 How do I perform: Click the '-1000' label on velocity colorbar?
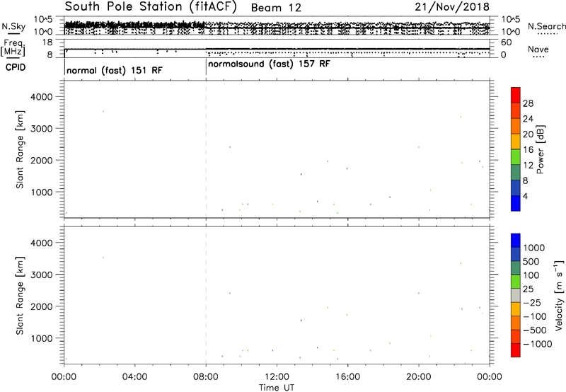pyautogui.click(x=538, y=344)
